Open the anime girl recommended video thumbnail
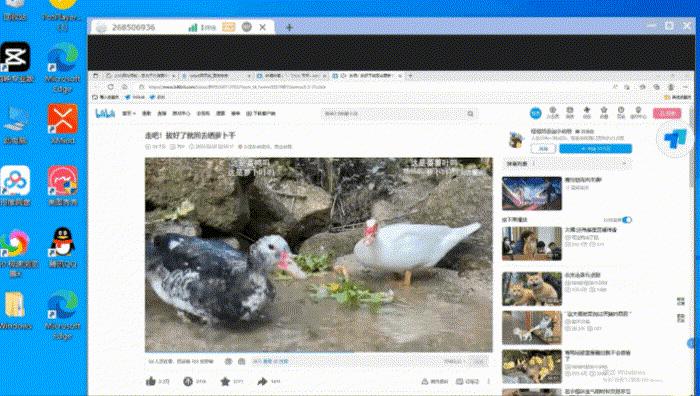Screen dimensions: 700x396 point(532,193)
